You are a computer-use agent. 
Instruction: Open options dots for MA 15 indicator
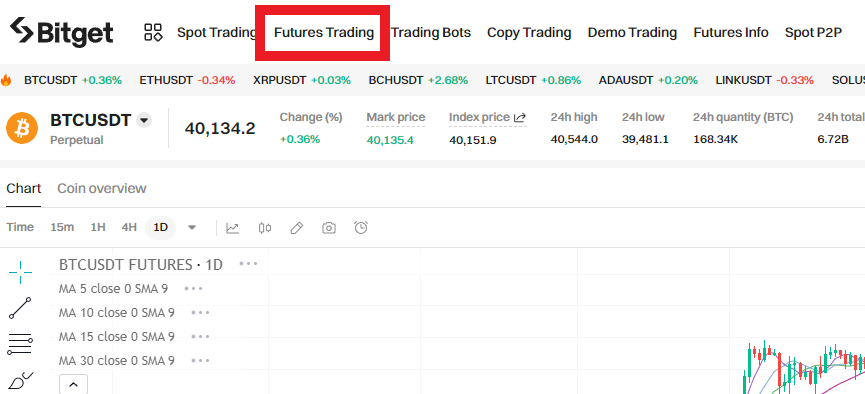tap(200, 337)
